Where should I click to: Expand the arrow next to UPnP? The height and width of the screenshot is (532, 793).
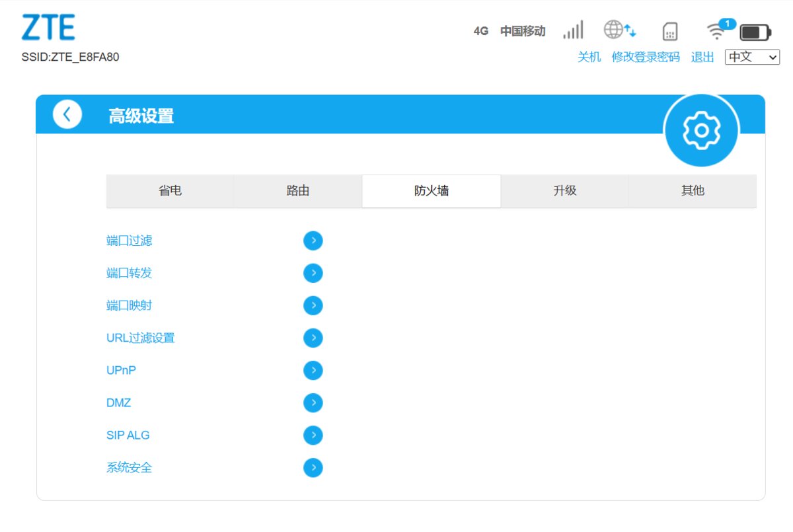pyautogui.click(x=313, y=370)
